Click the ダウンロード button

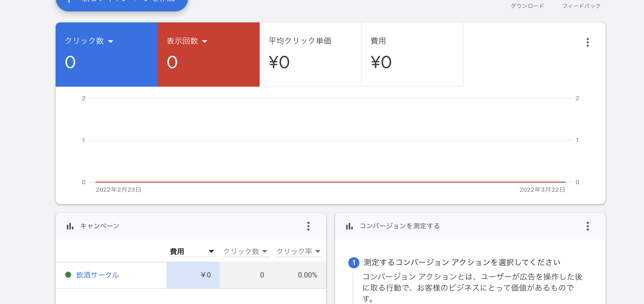coord(527,6)
